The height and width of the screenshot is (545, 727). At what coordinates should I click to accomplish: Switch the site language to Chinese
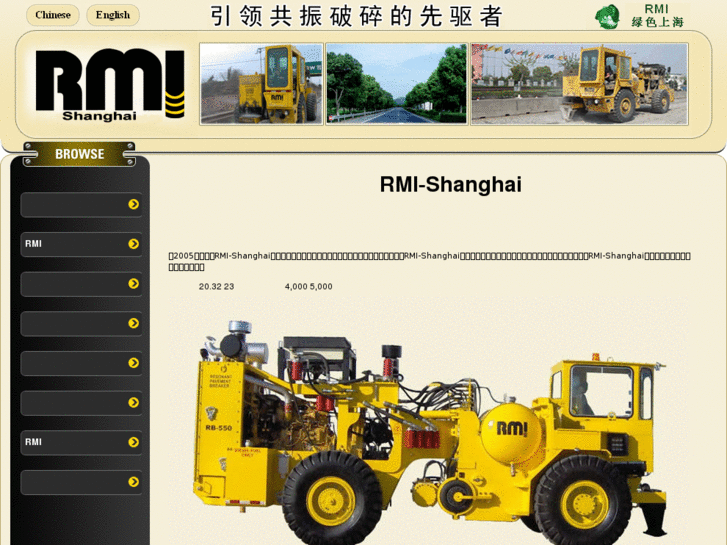53,15
